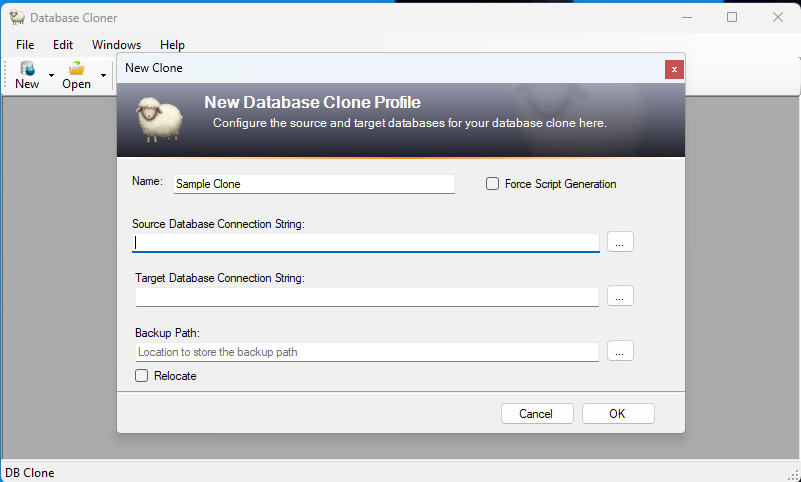
Task: Close the New Clone dialog with red X
Action: (x=674, y=69)
